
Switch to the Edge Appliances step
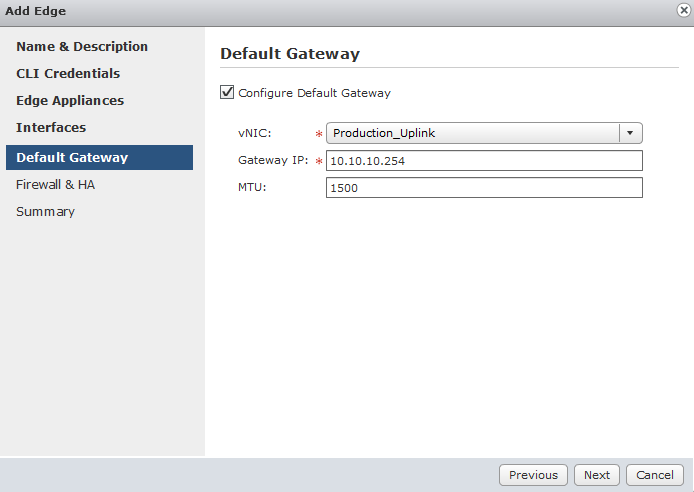coord(70,101)
